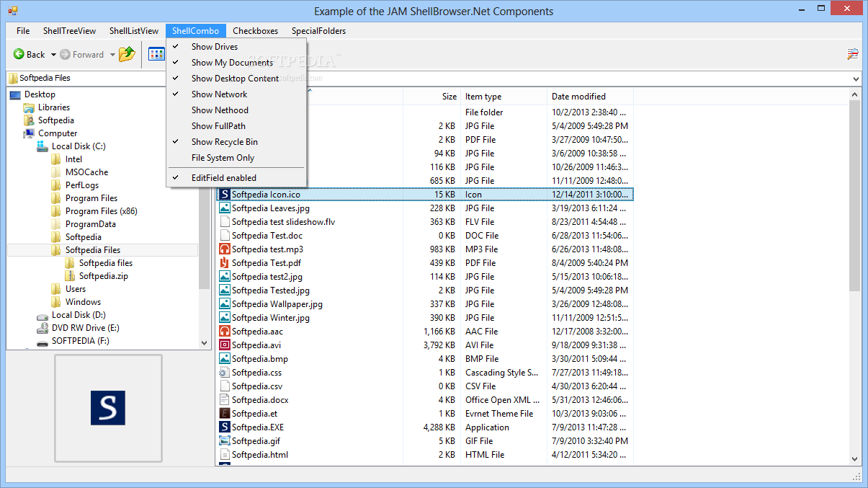This screenshot has height=488, width=868.
Task: Open the path combo box dropdown arrow
Action: coord(856,79)
